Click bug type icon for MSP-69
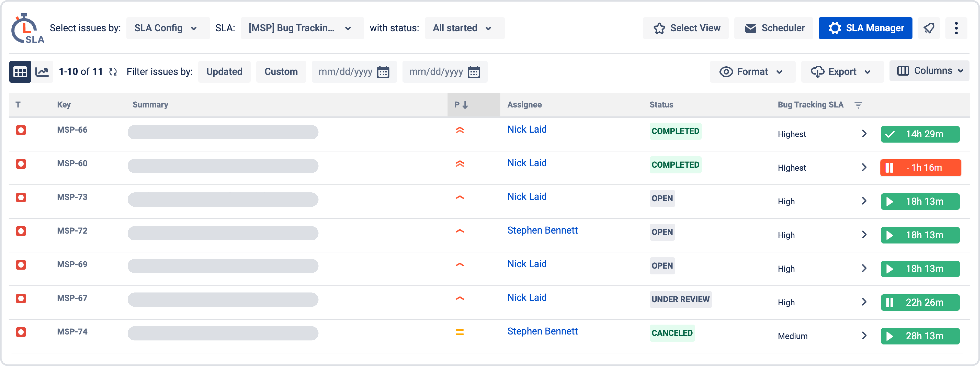 pyautogui.click(x=21, y=265)
